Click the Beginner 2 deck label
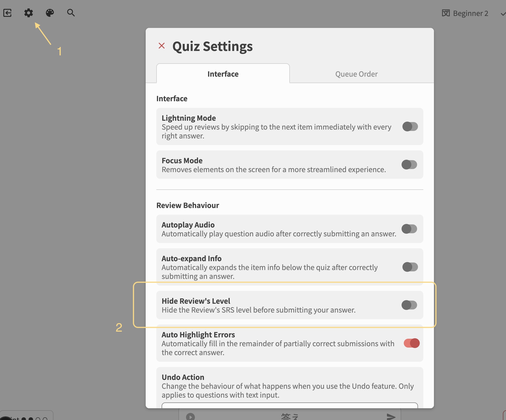 pos(470,13)
